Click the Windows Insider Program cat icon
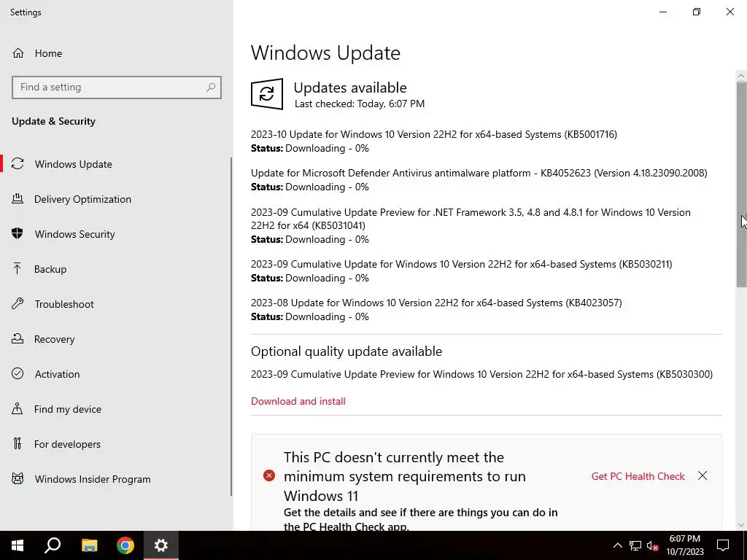 point(18,479)
